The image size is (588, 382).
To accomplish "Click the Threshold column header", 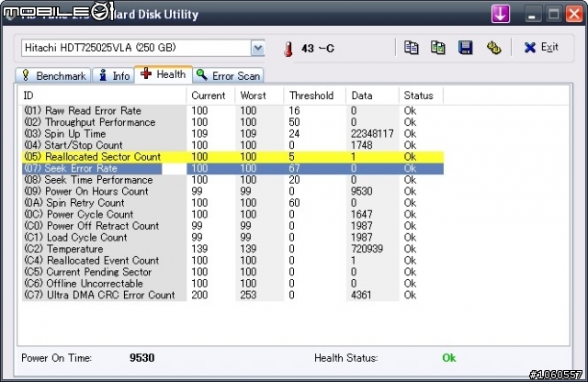I will click(315, 95).
